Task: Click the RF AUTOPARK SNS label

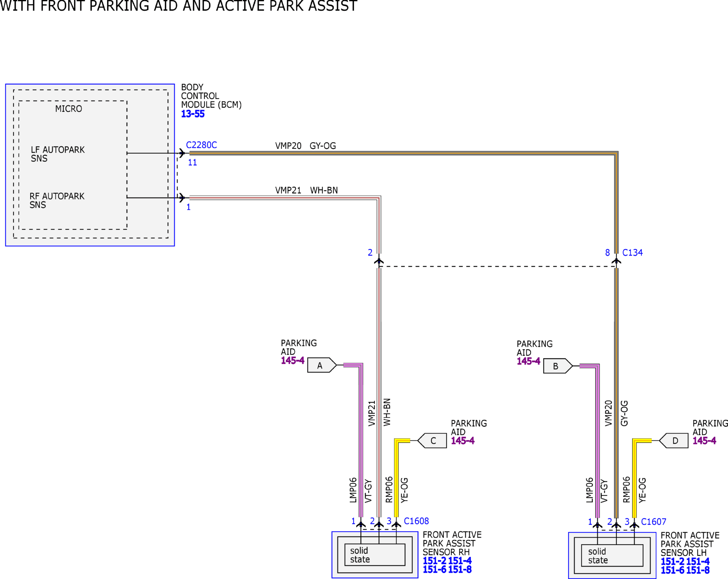Action: pyautogui.click(x=57, y=201)
